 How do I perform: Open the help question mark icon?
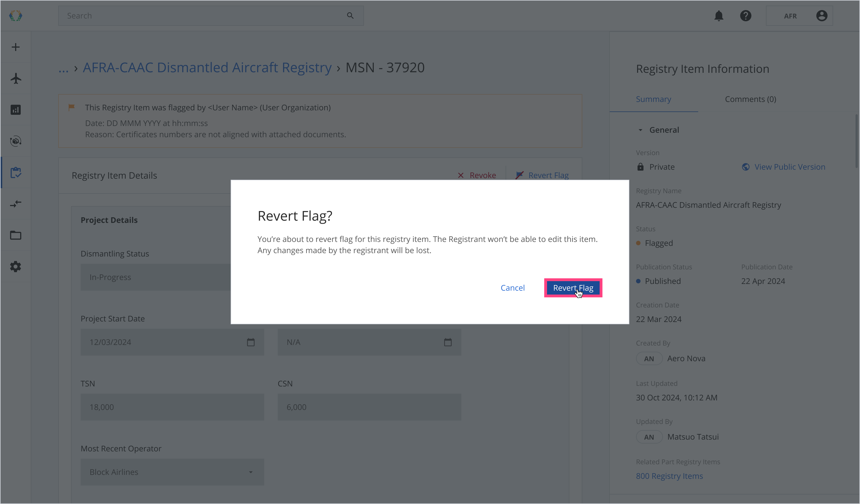tap(746, 16)
